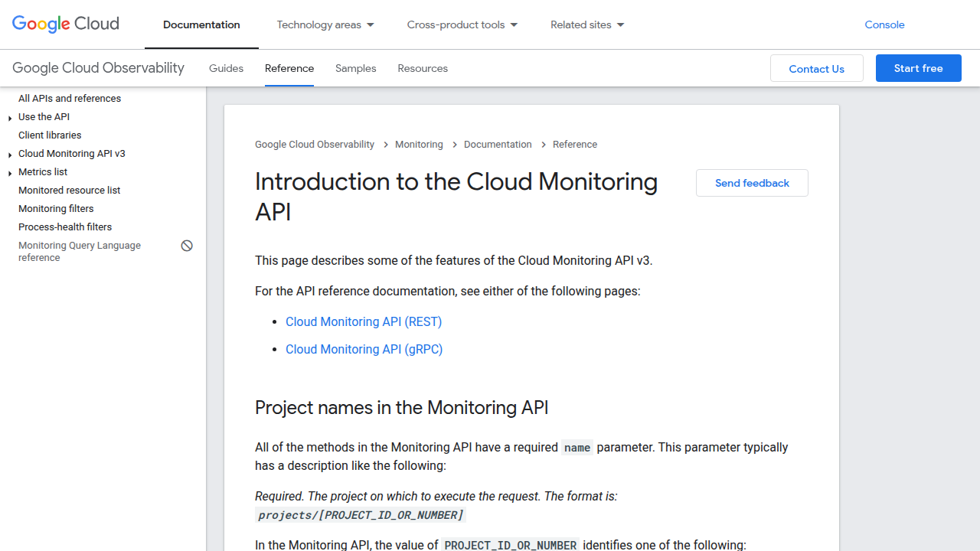Switch to the Samples tab
Image resolution: width=980 pixels, height=551 pixels.
click(x=356, y=68)
